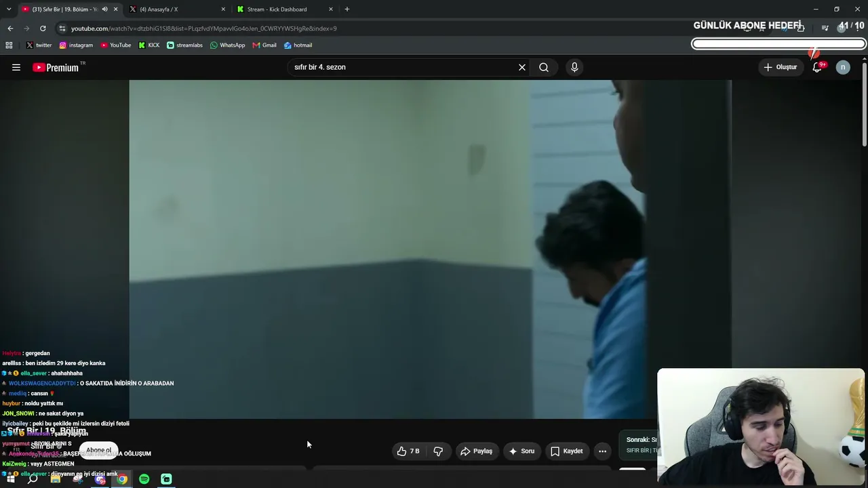Image resolution: width=868 pixels, height=488 pixels.
Task: Open more actions three-dot menu
Action: (602, 451)
